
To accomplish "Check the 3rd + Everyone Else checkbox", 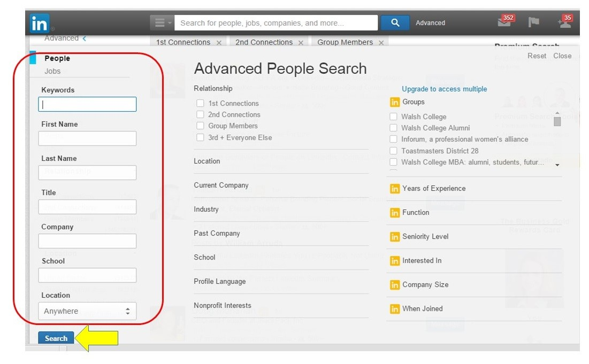I will 201,137.
